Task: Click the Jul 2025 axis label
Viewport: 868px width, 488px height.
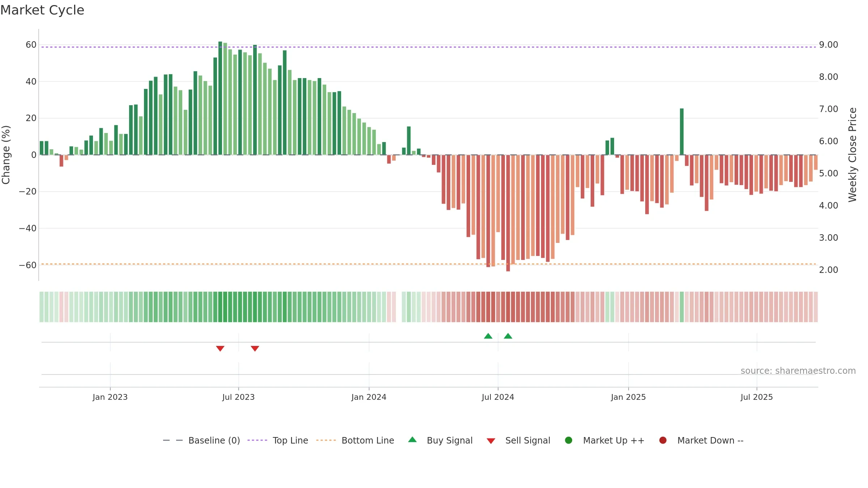Action: click(757, 397)
